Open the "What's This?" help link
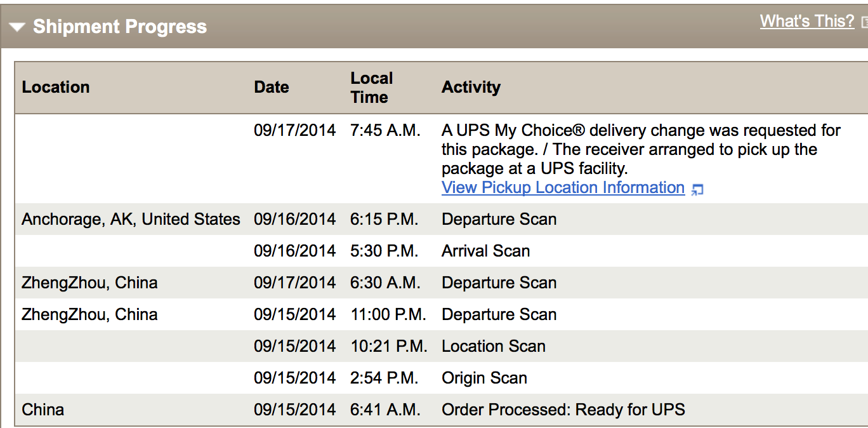This screenshot has width=868, height=428. point(807,21)
